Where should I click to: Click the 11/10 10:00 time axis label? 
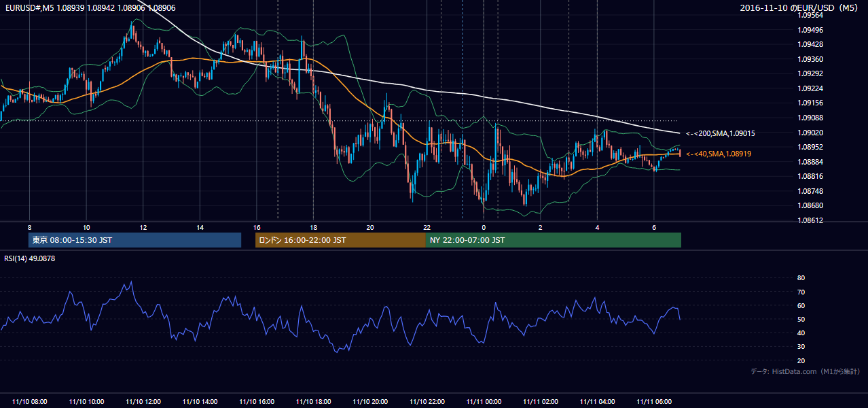tap(86, 402)
